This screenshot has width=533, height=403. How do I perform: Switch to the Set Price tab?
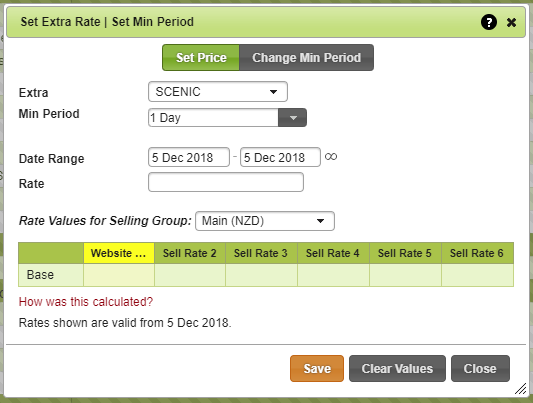tap(201, 57)
